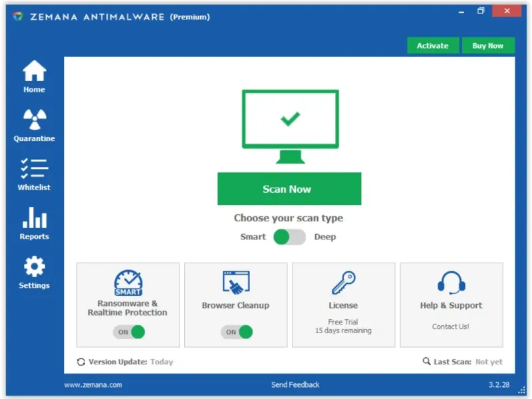Select the Reports label in sidebar
Viewport: 532px width, 399px height.
35,237
